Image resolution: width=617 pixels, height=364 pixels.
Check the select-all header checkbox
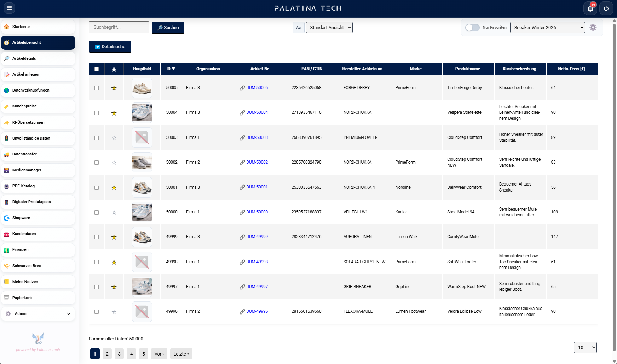pos(97,69)
